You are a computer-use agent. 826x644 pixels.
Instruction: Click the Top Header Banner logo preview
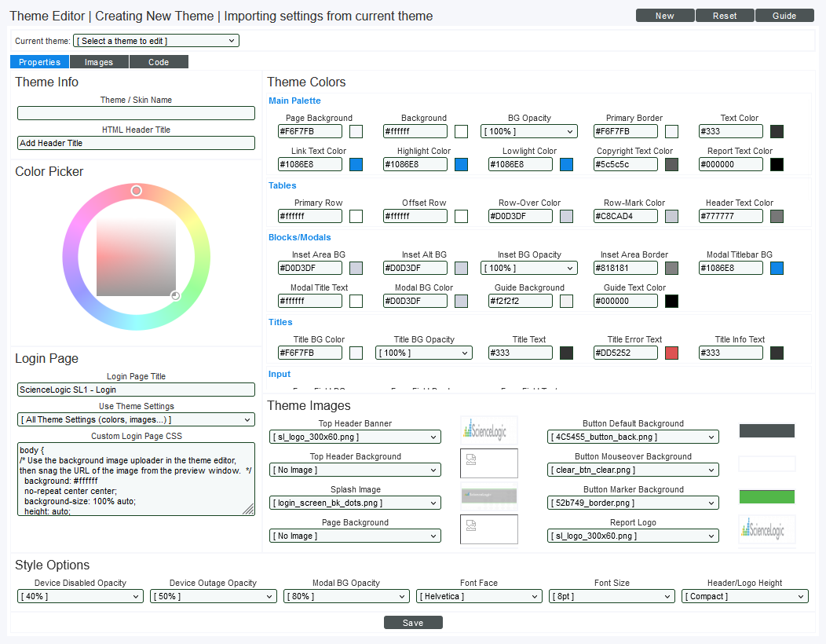[x=488, y=430]
